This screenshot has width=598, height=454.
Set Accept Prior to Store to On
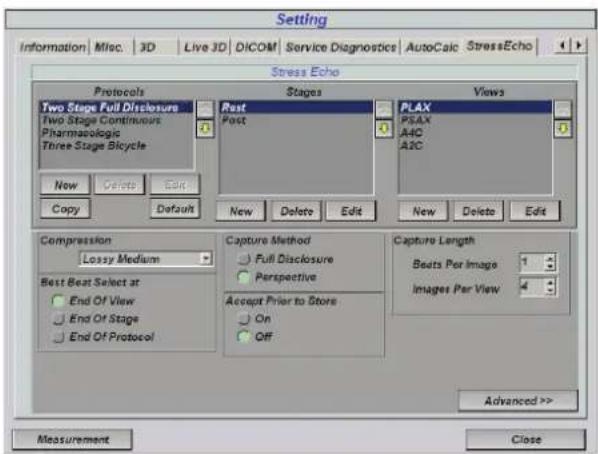244,319
